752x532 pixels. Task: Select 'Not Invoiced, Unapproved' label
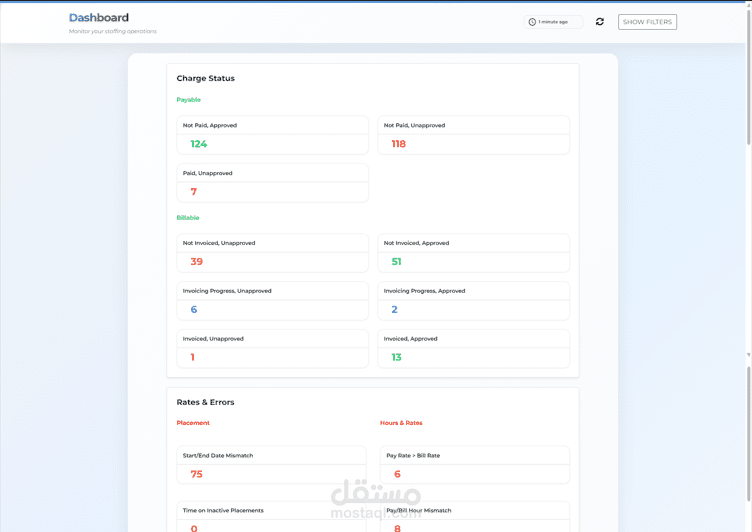click(219, 243)
